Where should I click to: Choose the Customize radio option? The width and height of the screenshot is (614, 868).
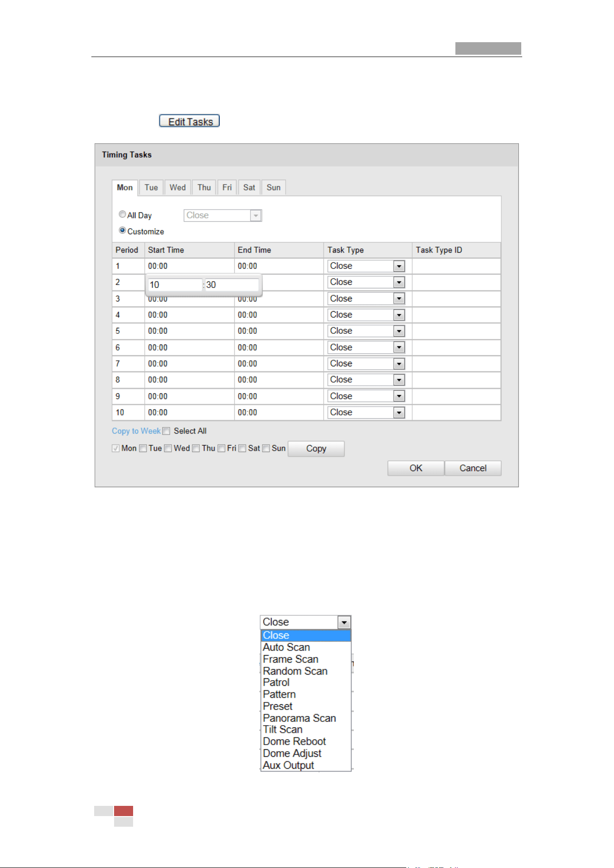(122, 230)
